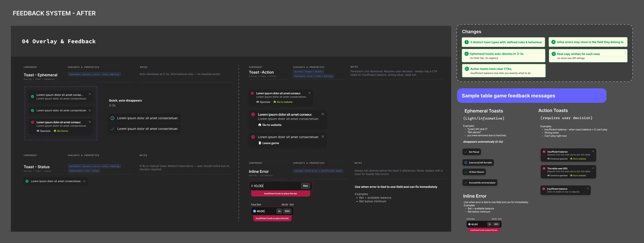
Task: Click Continue spectate in the first Insufficient balance toast
Action: coord(559,159)
